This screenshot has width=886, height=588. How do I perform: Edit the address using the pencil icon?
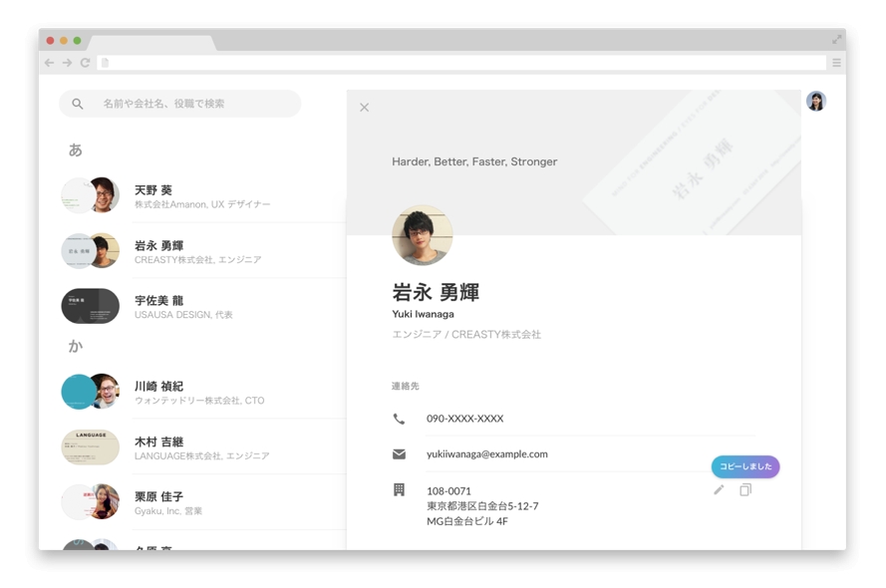coord(720,489)
